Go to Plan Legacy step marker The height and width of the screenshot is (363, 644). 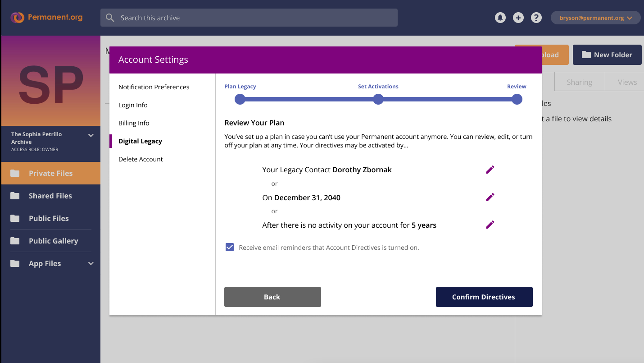(x=240, y=99)
